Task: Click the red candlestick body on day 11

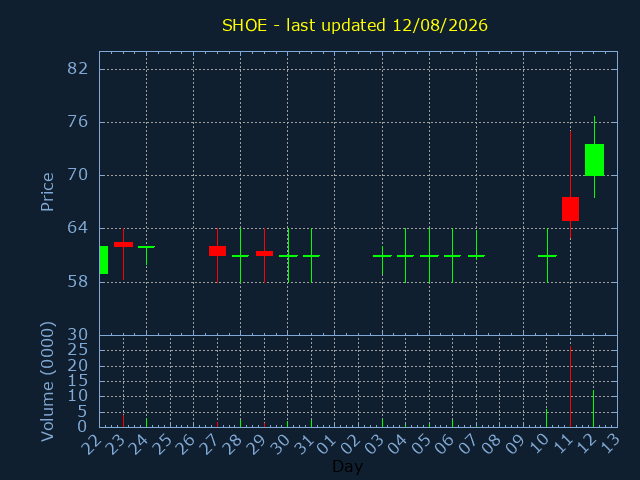Action: 570,209
